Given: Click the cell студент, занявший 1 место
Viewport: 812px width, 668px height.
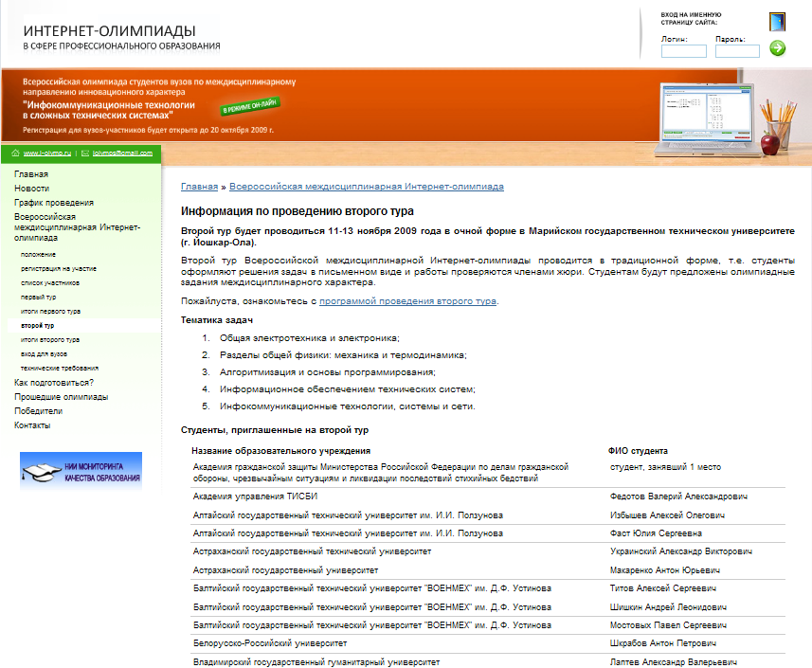Looking at the screenshot, I should (x=665, y=467).
